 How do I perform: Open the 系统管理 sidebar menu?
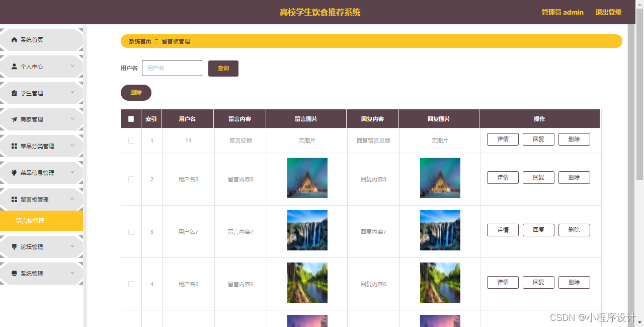[x=41, y=274]
